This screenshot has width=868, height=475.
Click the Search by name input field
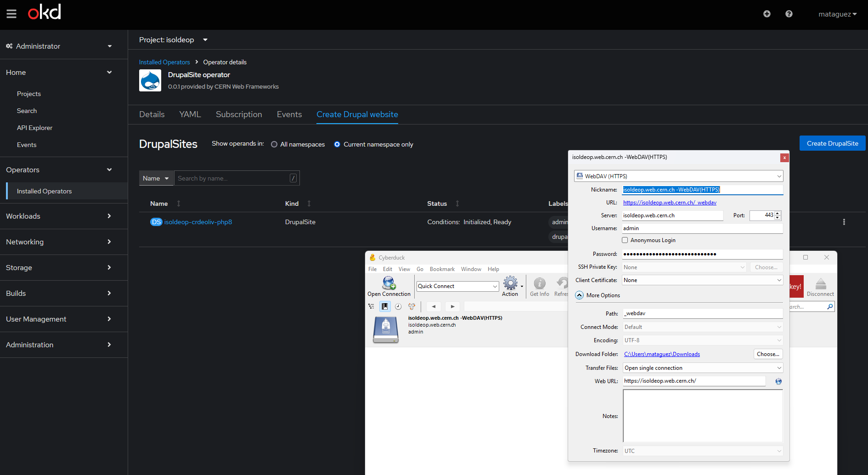click(x=232, y=178)
